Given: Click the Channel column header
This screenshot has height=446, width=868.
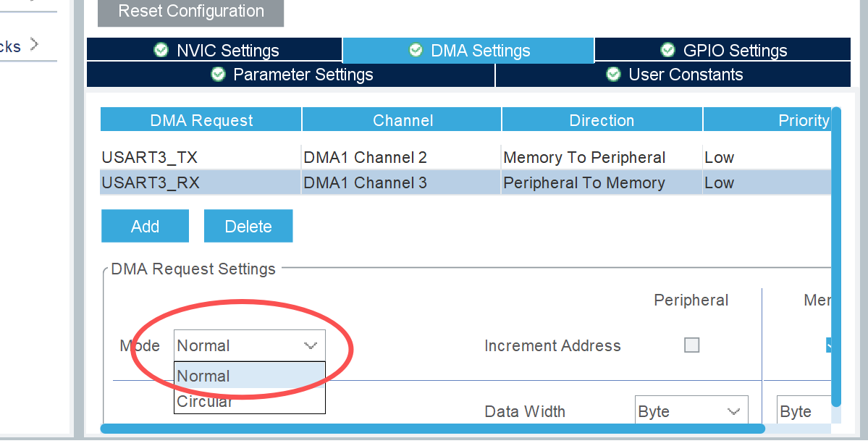Looking at the screenshot, I should tap(403, 119).
